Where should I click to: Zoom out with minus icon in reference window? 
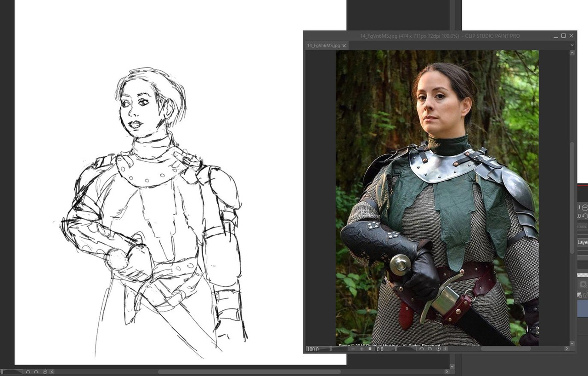353,349
